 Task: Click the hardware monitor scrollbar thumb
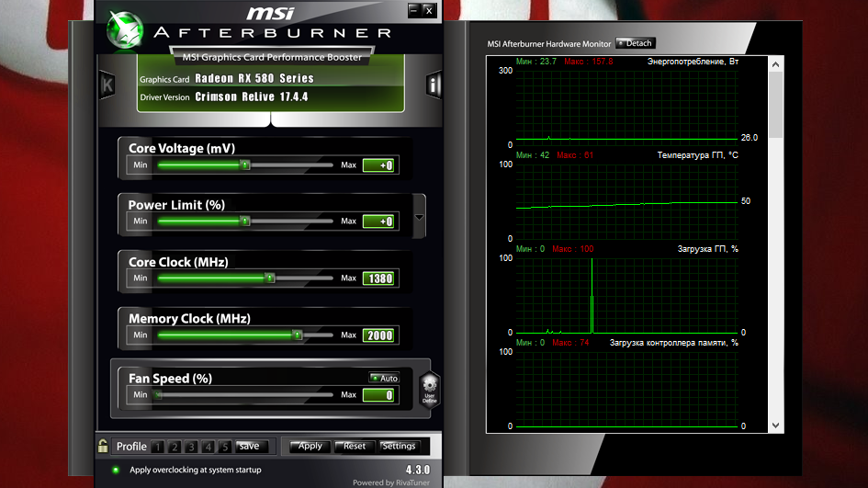[775, 105]
